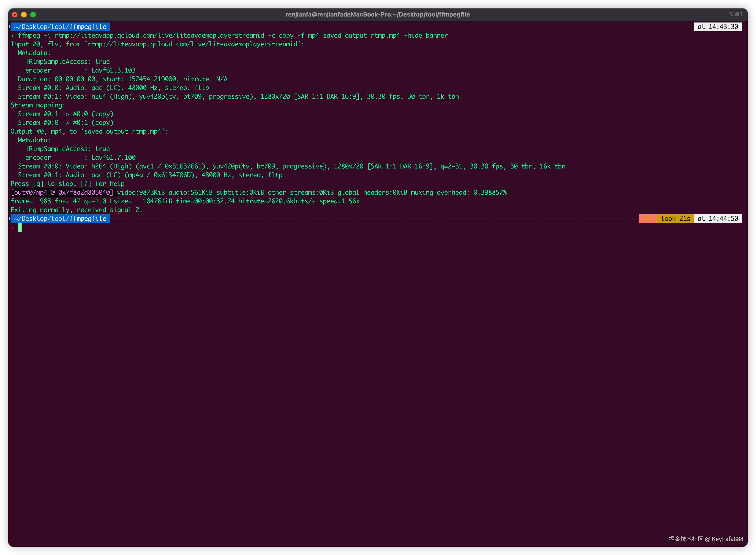This screenshot has height=555, width=756.
Task: Click the red close window button
Action: [14, 14]
